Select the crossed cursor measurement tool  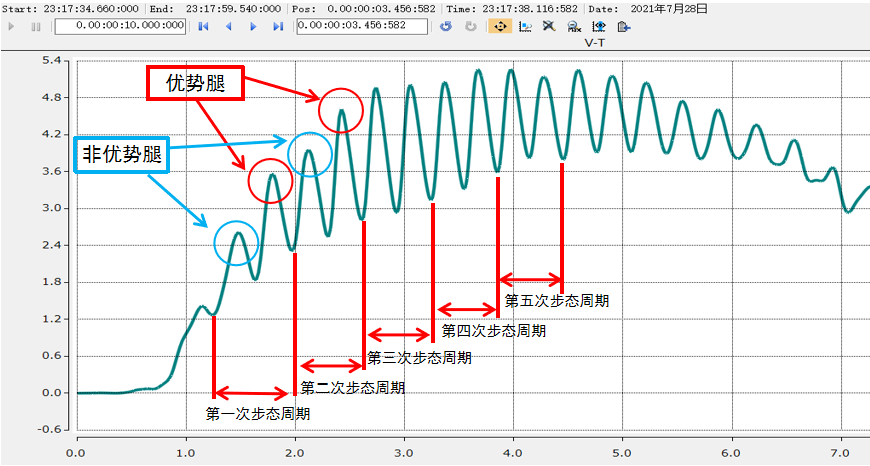click(x=549, y=26)
